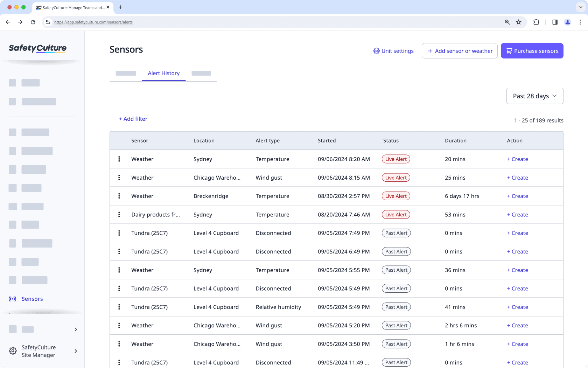
Task: Select the browser tab SafetyCulture Manage Teams
Action: coord(72,7)
